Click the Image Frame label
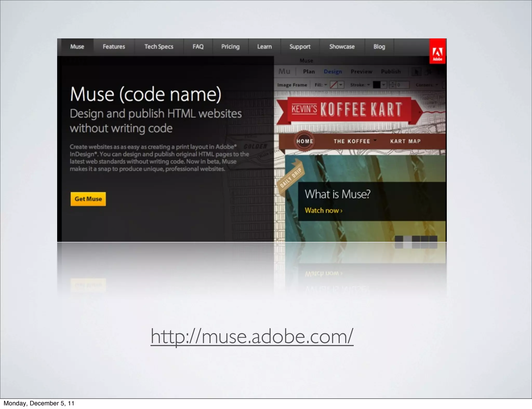The height and width of the screenshot is (409, 532). [292, 85]
